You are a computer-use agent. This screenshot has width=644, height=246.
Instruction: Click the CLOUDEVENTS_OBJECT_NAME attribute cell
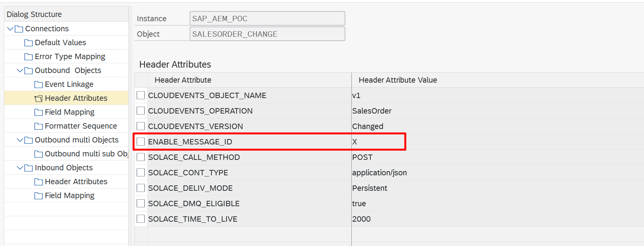coord(249,95)
